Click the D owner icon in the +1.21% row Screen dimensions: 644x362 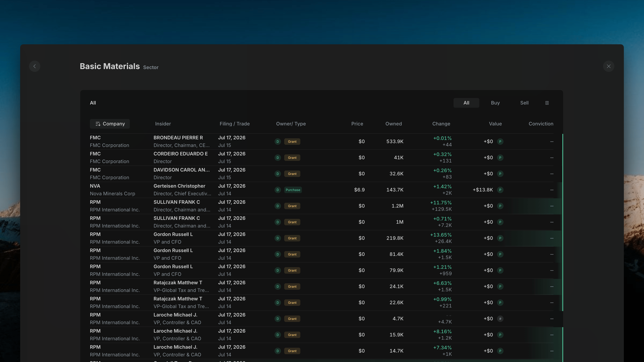[x=278, y=270]
